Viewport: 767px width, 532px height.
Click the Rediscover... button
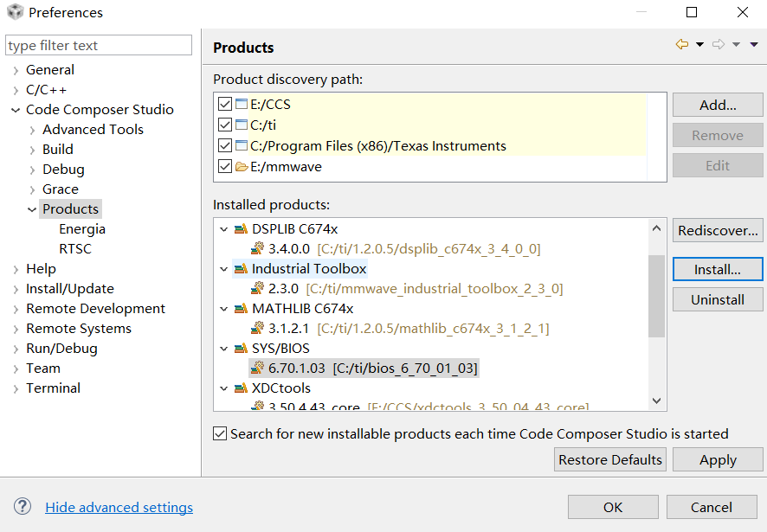tap(718, 231)
